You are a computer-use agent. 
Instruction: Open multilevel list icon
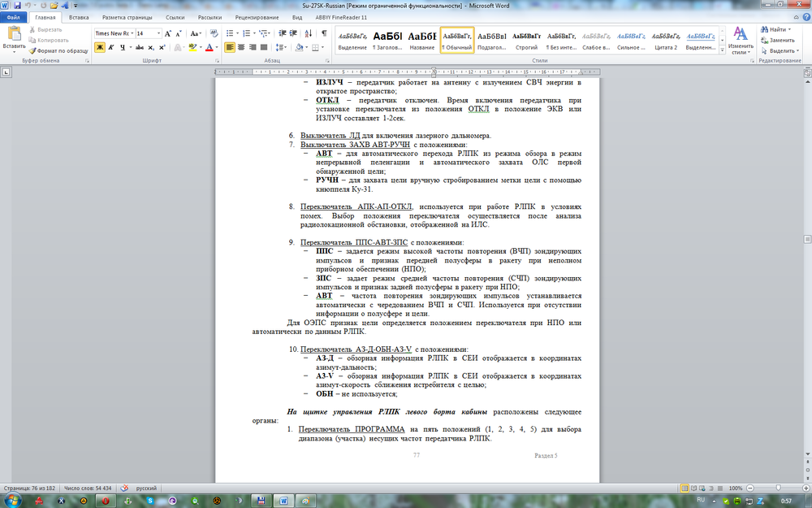tap(264, 33)
